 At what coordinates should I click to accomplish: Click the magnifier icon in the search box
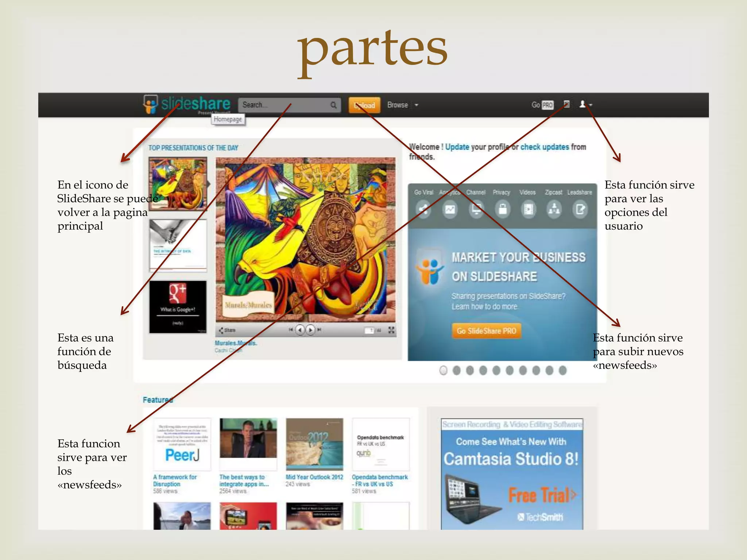333,105
